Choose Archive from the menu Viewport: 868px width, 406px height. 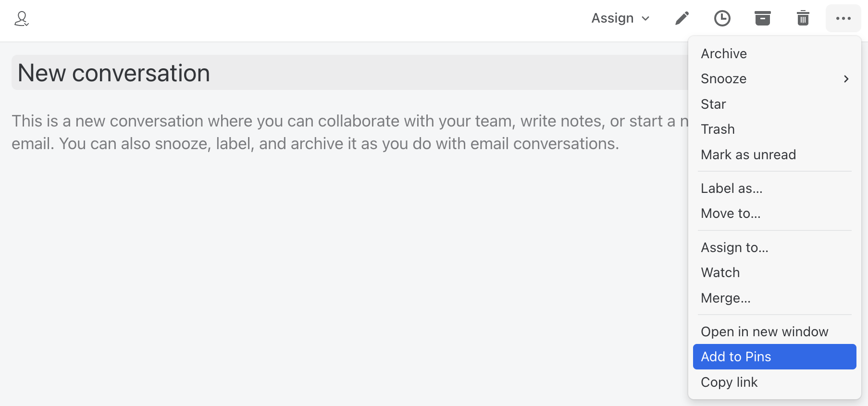coord(774,53)
